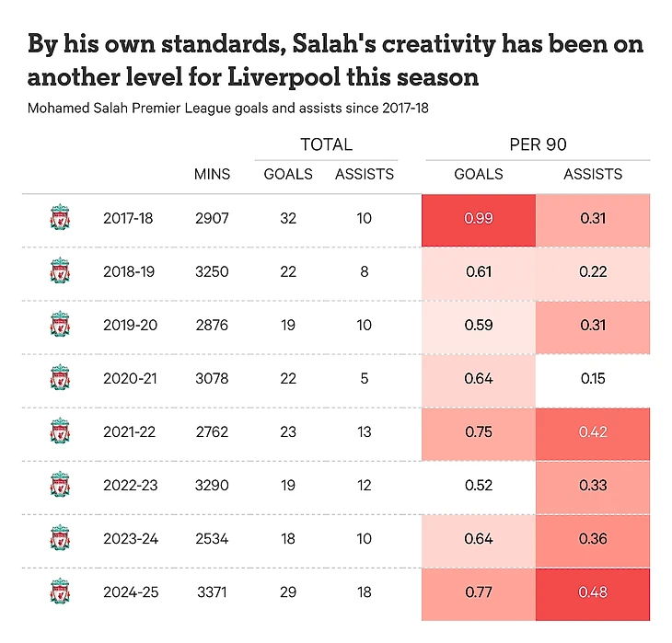Click the Liverpool crest beside 2017-18

click(60, 219)
